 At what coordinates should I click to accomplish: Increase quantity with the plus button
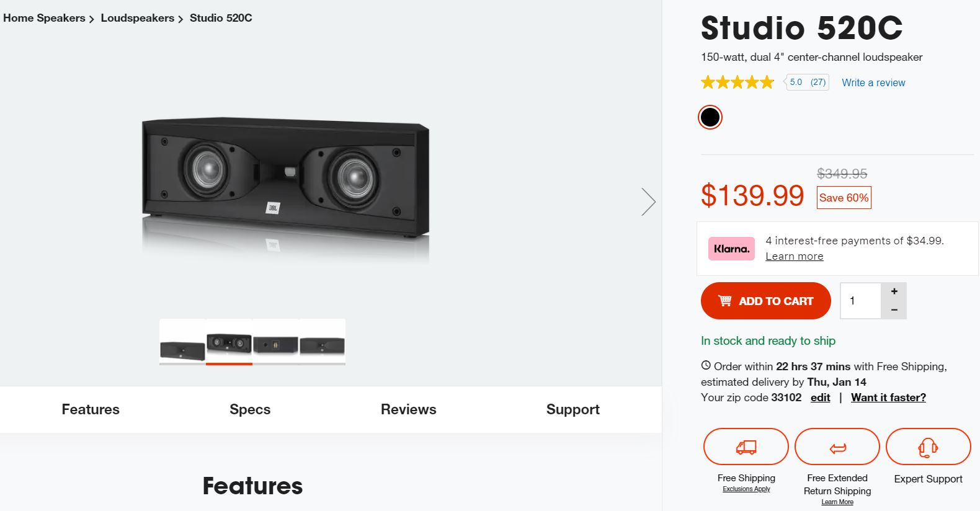(x=894, y=291)
